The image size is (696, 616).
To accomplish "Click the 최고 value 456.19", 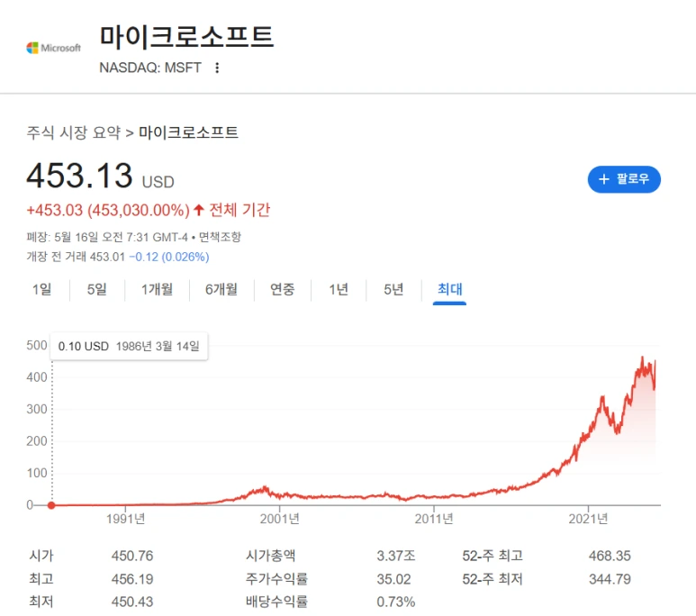I will tap(132, 579).
